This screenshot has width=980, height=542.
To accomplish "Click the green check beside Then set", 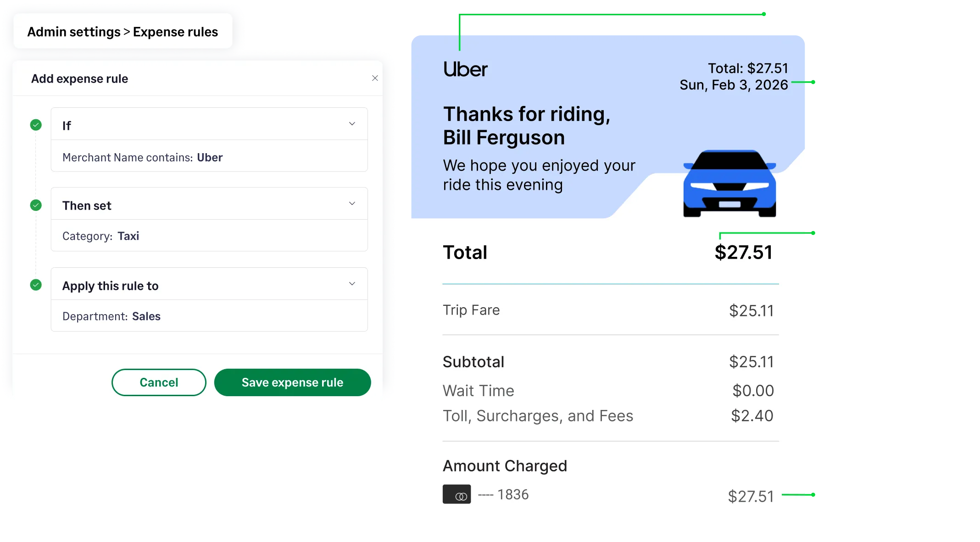I will pyautogui.click(x=36, y=205).
